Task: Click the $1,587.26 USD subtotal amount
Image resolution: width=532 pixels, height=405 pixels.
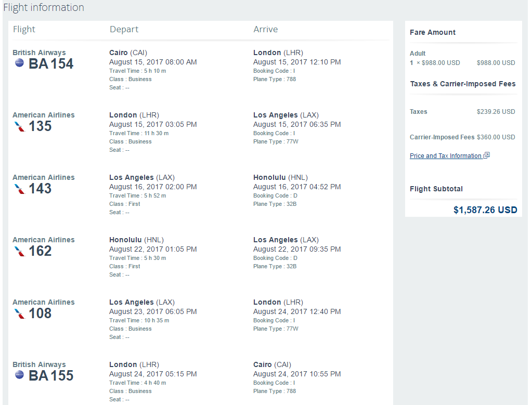Action: (x=485, y=210)
